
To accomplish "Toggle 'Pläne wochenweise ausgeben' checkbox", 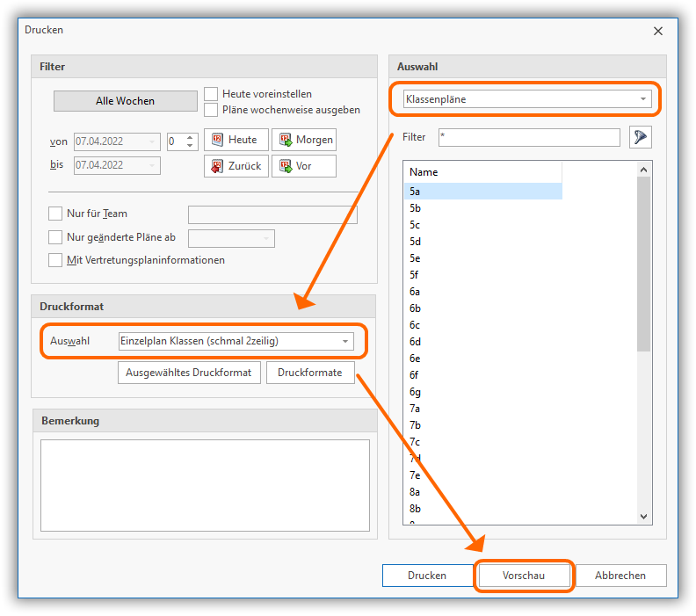I will click(x=211, y=110).
